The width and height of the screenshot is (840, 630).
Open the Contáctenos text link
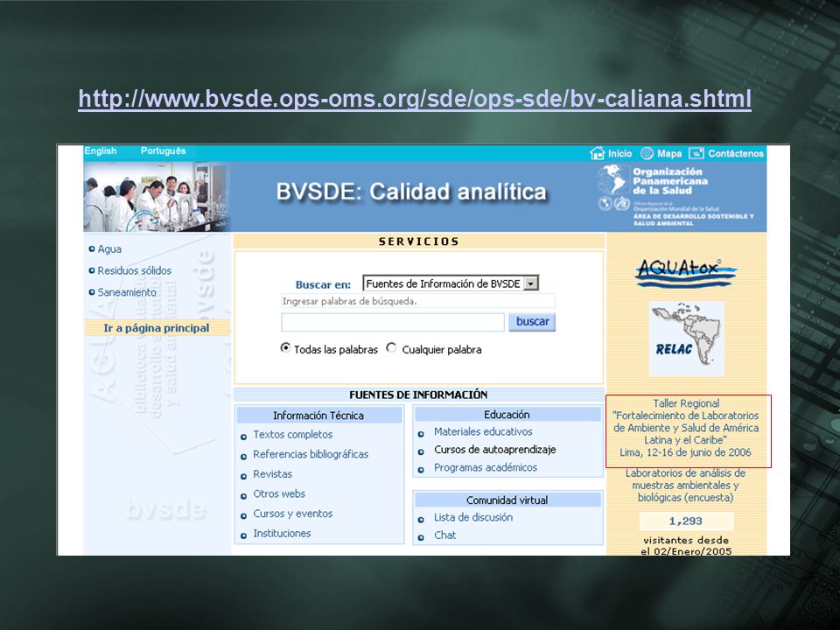(x=736, y=154)
